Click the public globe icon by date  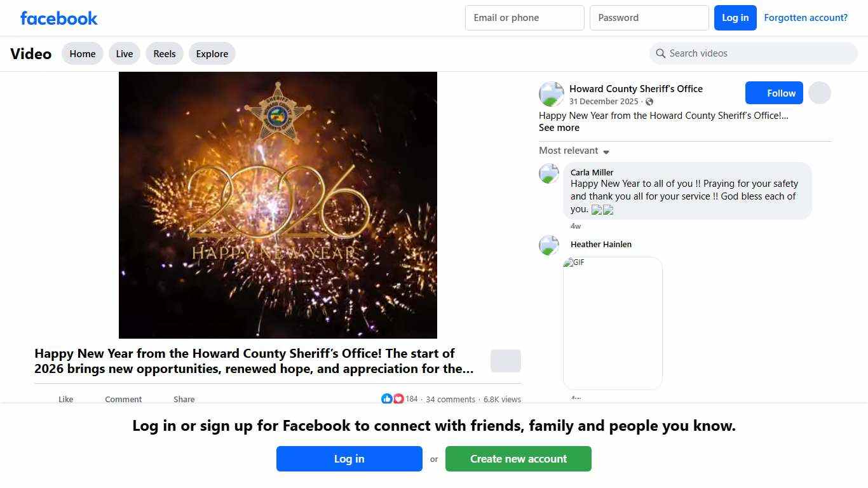click(649, 102)
